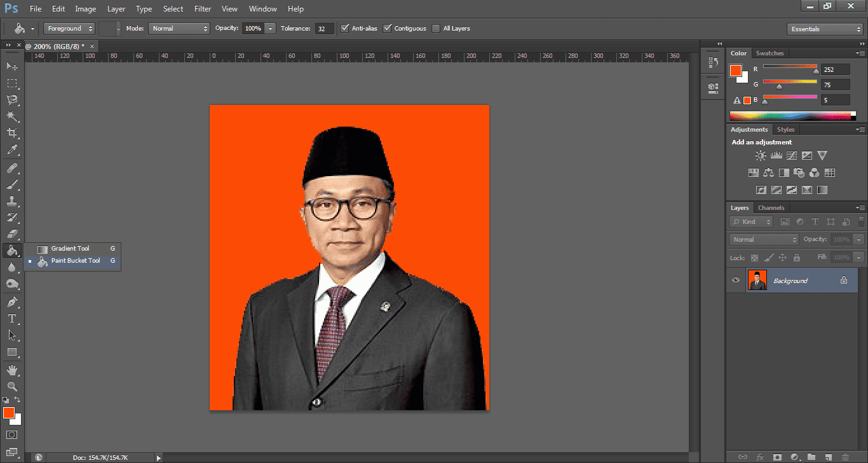This screenshot has width=868, height=463.
Task: Open the Filter menu
Action: (x=203, y=9)
